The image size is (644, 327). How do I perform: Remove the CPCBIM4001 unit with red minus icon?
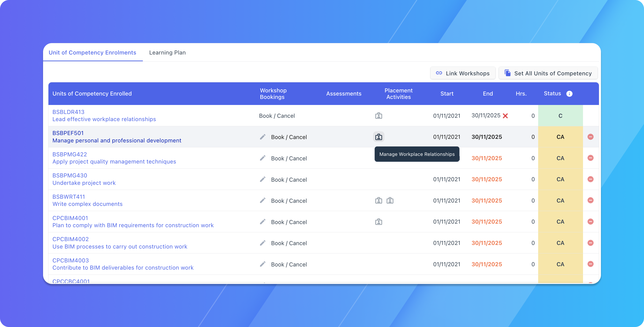pos(590,222)
